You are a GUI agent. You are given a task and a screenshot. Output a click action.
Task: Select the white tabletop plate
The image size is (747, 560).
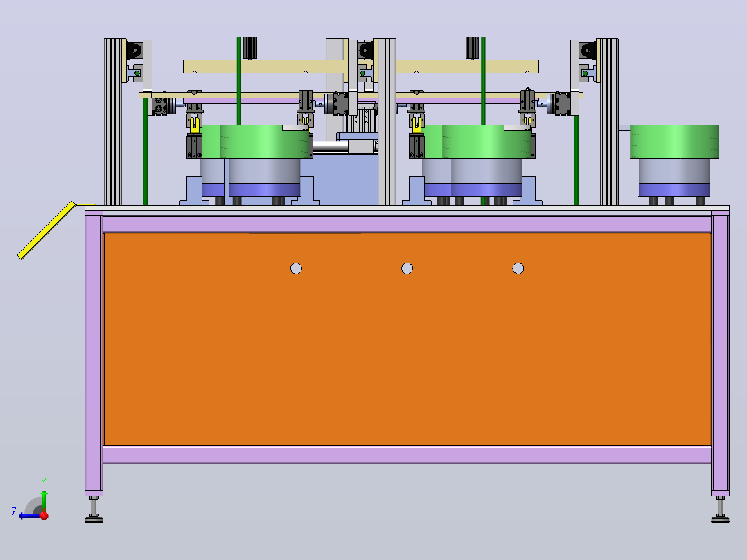(407, 209)
